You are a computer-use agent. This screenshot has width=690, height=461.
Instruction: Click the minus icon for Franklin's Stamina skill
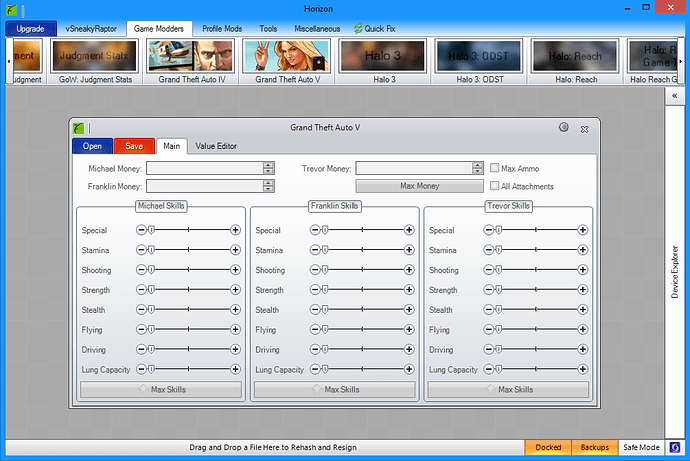[x=315, y=250]
